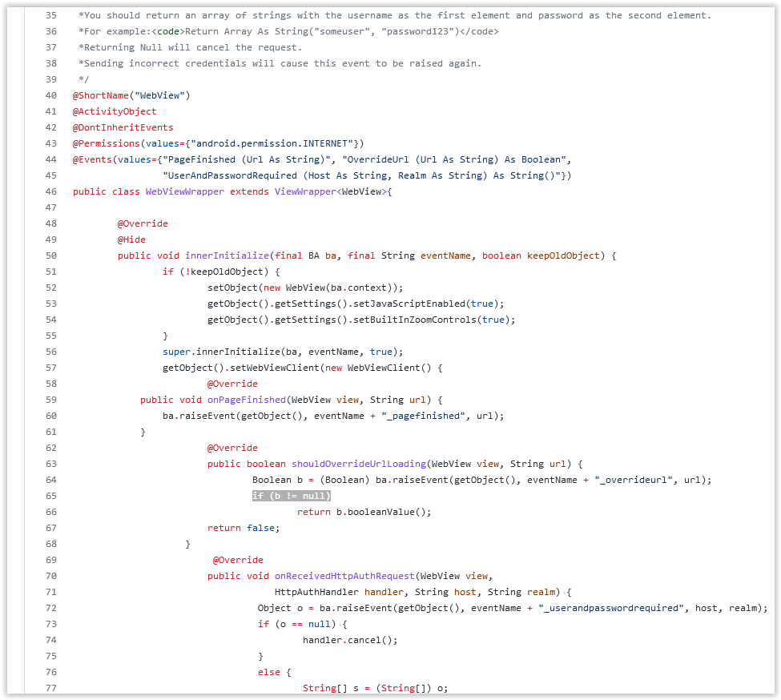
Task: Click the "OverrideUrl (Url As String) As Boolean" string
Action: coord(454,159)
